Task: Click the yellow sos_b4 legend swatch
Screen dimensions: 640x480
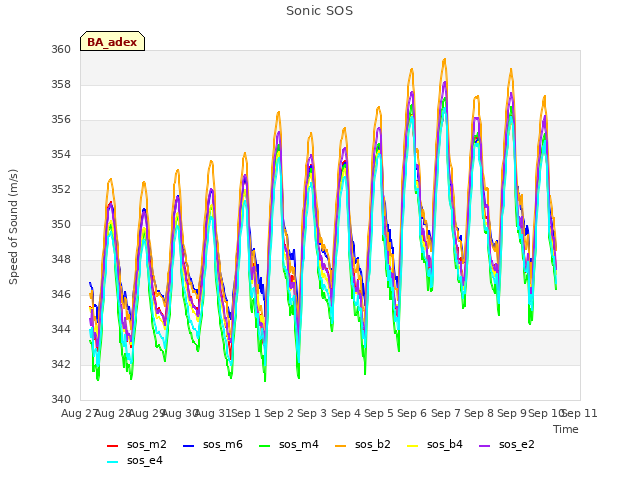Action: click(413, 446)
